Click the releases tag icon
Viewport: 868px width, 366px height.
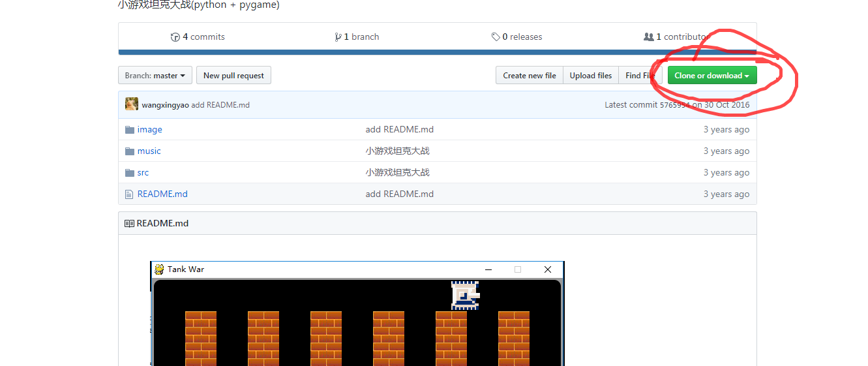(496, 37)
